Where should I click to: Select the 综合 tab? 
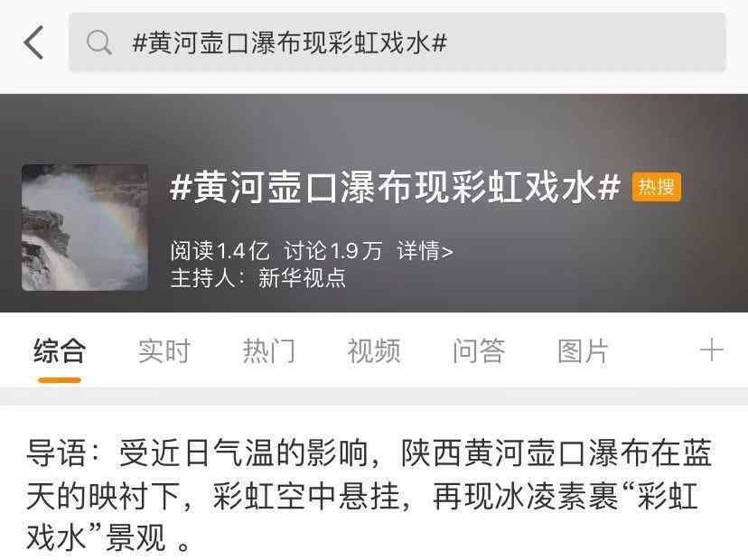click(x=60, y=350)
